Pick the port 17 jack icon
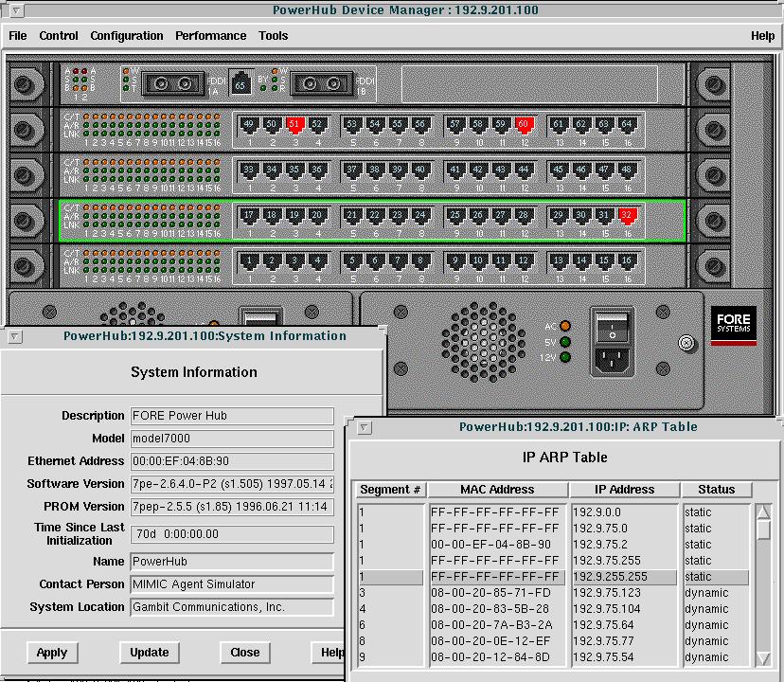Screen dimensions: 784x682 pos(249,216)
